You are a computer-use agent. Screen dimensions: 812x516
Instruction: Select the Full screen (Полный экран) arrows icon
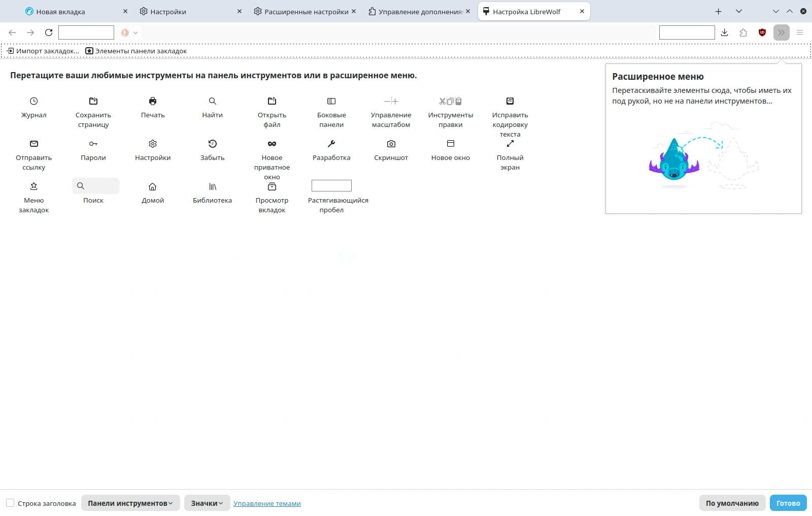coord(510,144)
